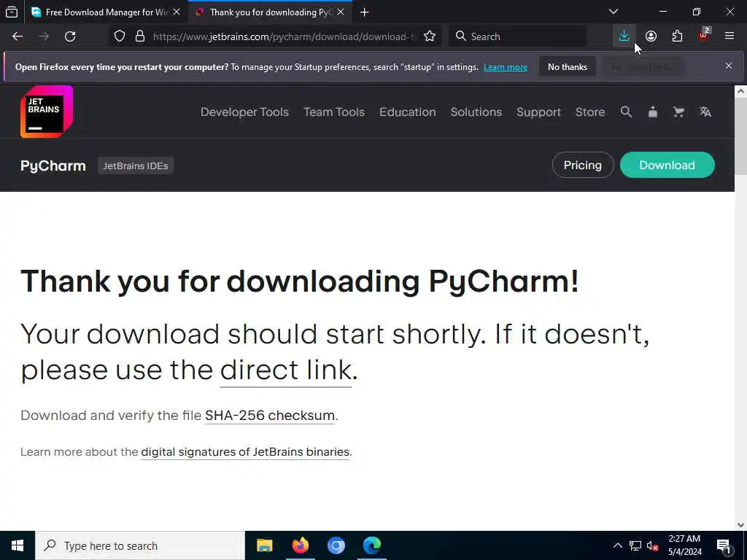Expand the list all tabs chevron

pos(613,12)
